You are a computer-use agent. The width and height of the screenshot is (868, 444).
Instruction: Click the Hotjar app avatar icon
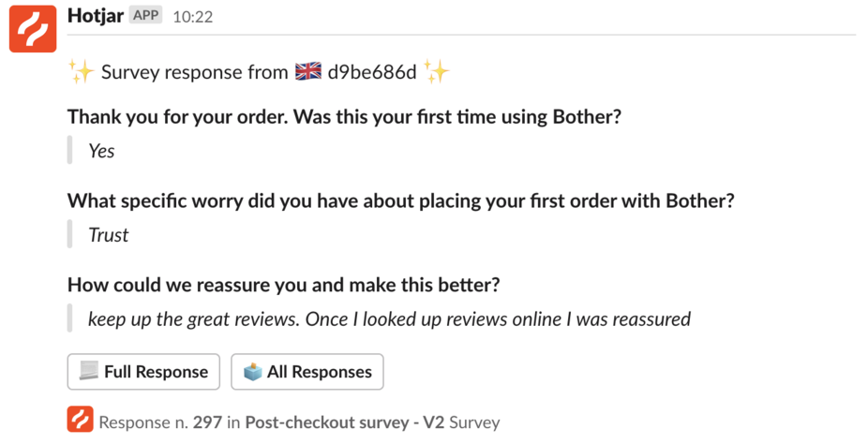click(33, 29)
